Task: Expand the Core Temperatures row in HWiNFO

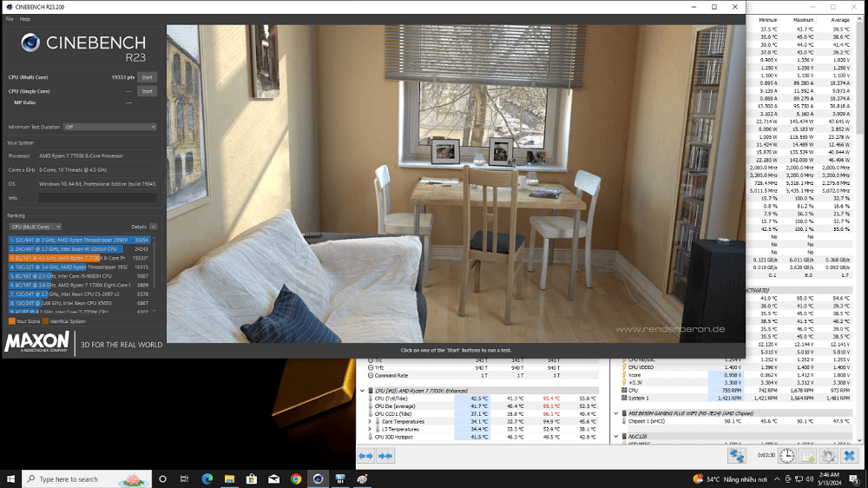Action: [370, 421]
